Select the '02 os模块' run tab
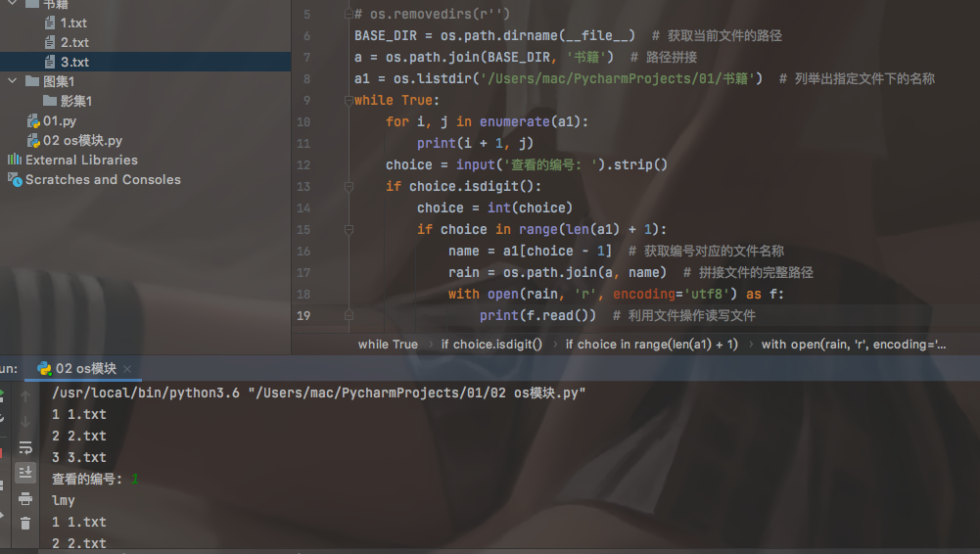 point(85,368)
